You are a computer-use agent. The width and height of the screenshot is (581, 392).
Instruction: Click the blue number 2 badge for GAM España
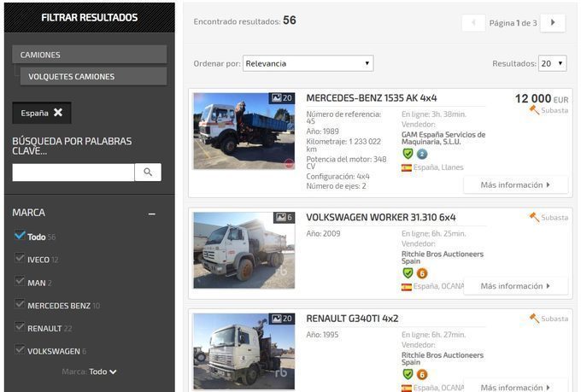click(x=422, y=154)
